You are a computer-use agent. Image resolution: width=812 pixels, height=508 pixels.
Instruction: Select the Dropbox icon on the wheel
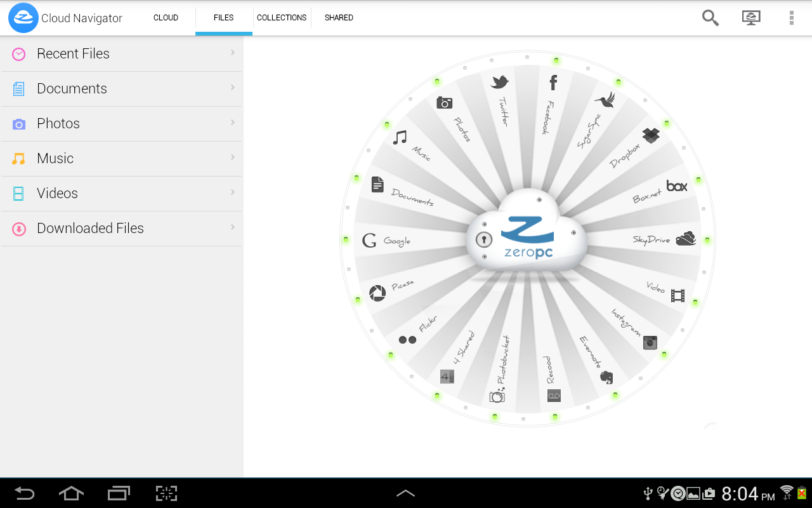coord(651,135)
